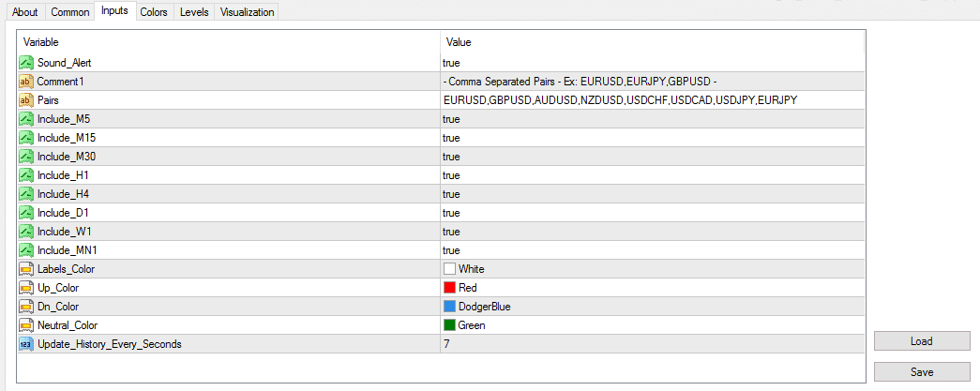Screen dimensions: 980x391
Task: Click the Update_History_Every_Seconds integer icon
Action: 25,344
